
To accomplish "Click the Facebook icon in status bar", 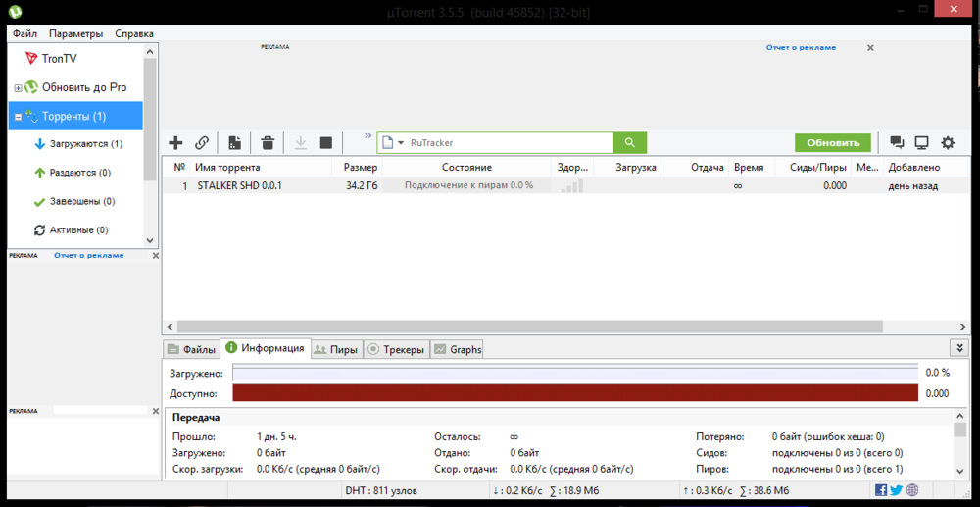I will (881, 490).
